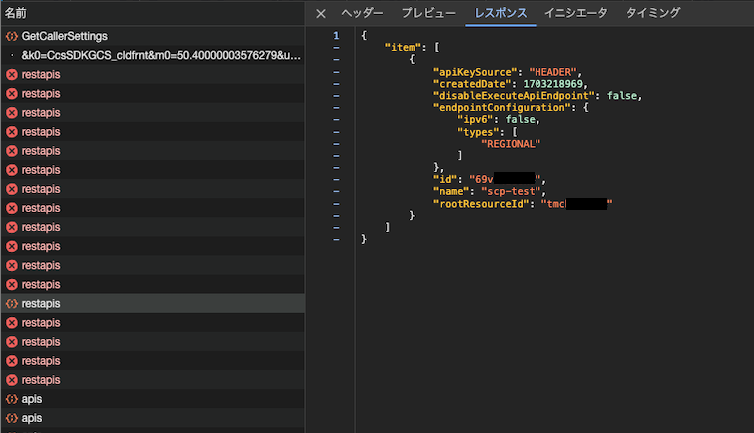Image resolution: width=754 pixels, height=433 pixels.
Task: Open the プレビュー tab
Action: pyautogui.click(x=429, y=13)
